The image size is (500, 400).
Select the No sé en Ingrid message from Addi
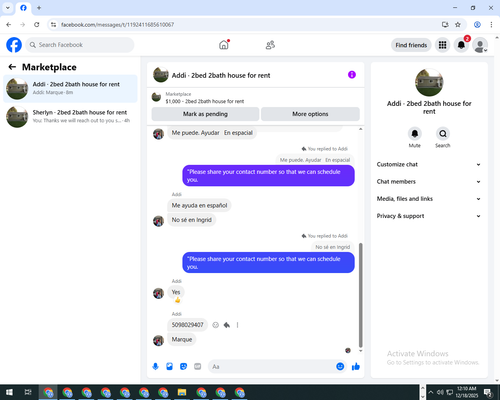[192, 220]
